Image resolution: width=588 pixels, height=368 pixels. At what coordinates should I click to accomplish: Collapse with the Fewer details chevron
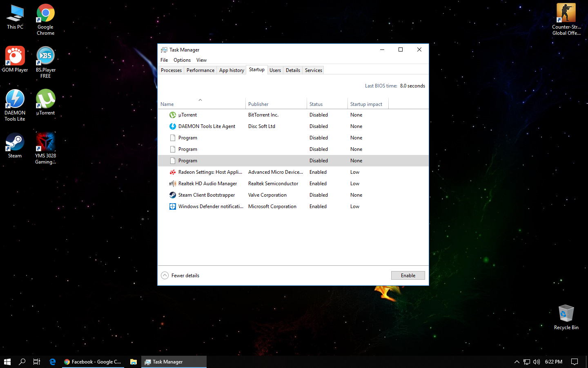click(x=165, y=276)
